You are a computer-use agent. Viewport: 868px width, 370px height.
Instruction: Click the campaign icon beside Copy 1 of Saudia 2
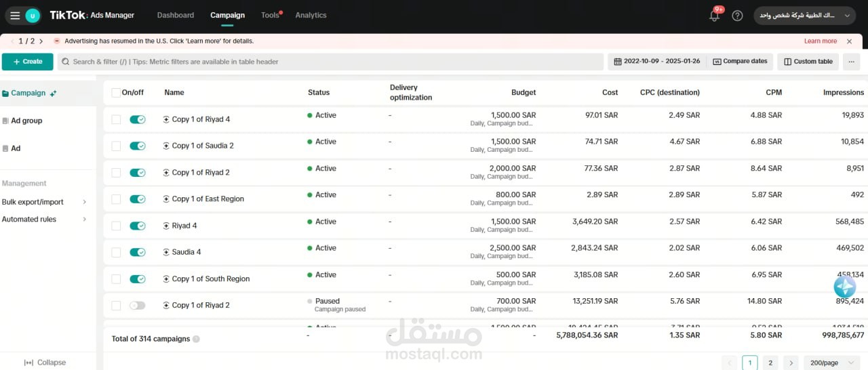(166, 146)
